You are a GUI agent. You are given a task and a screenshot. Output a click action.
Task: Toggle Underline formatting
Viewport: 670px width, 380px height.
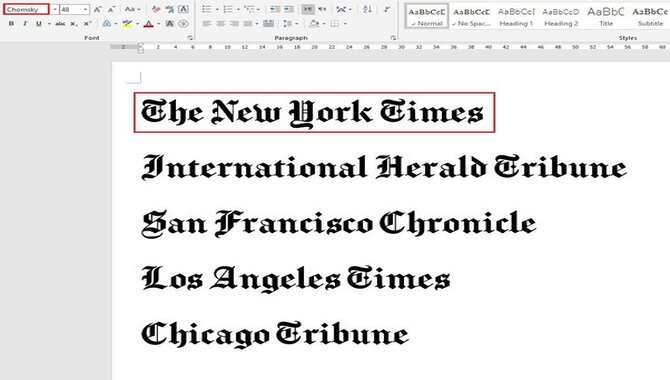(38, 24)
